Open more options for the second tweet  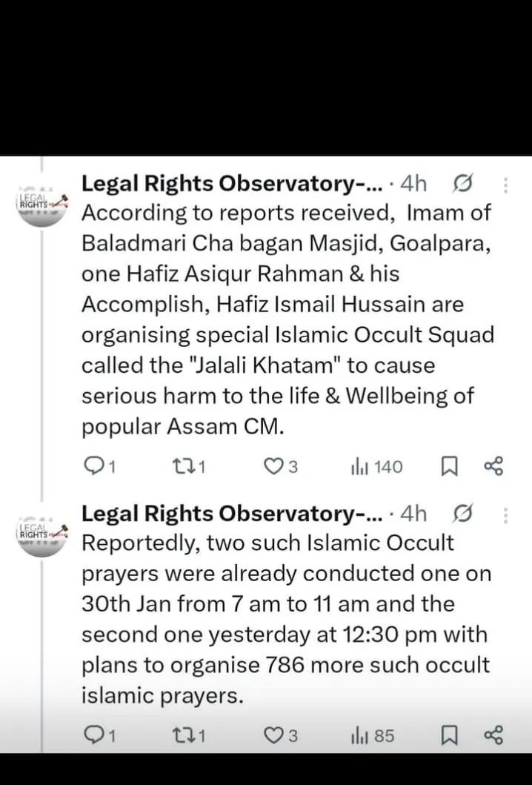[506, 515]
